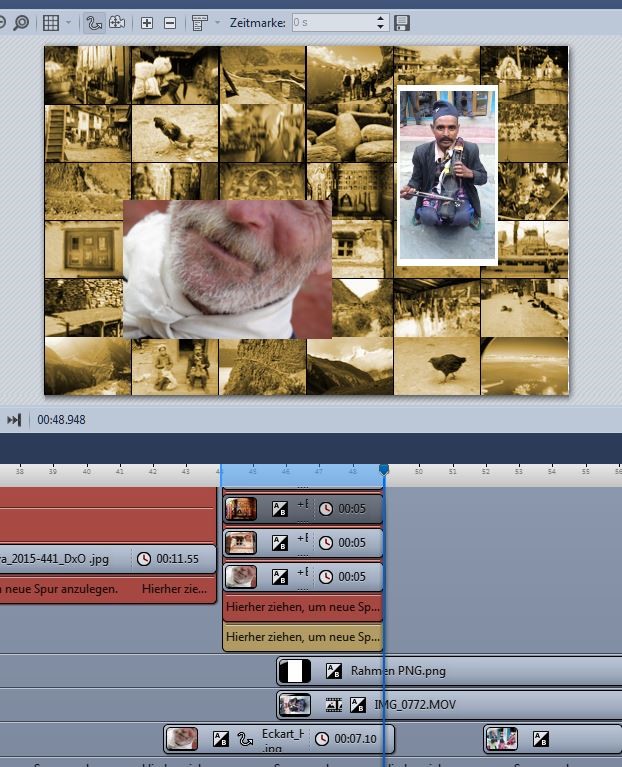Select the camera pan tool icon
The width and height of the screenshot is (622, 767).
coord(117,22)
